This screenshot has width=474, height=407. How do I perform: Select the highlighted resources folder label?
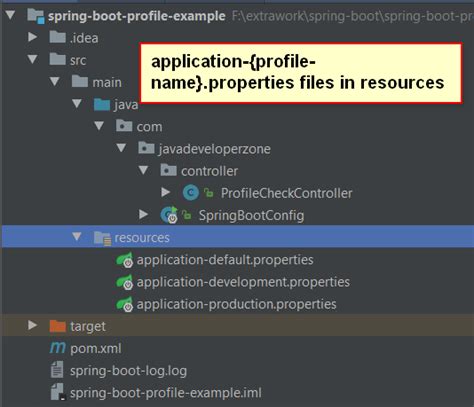tap(142, 238)
